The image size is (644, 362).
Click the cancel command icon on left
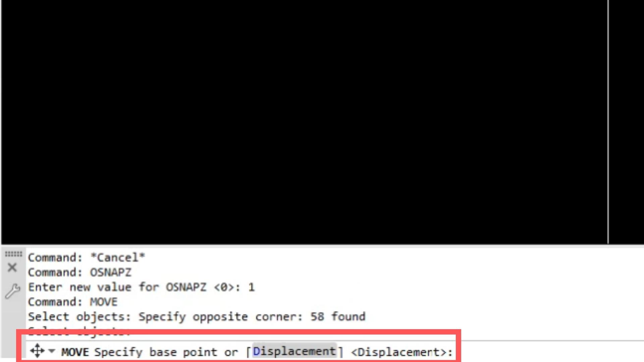[x=12, y=267]
